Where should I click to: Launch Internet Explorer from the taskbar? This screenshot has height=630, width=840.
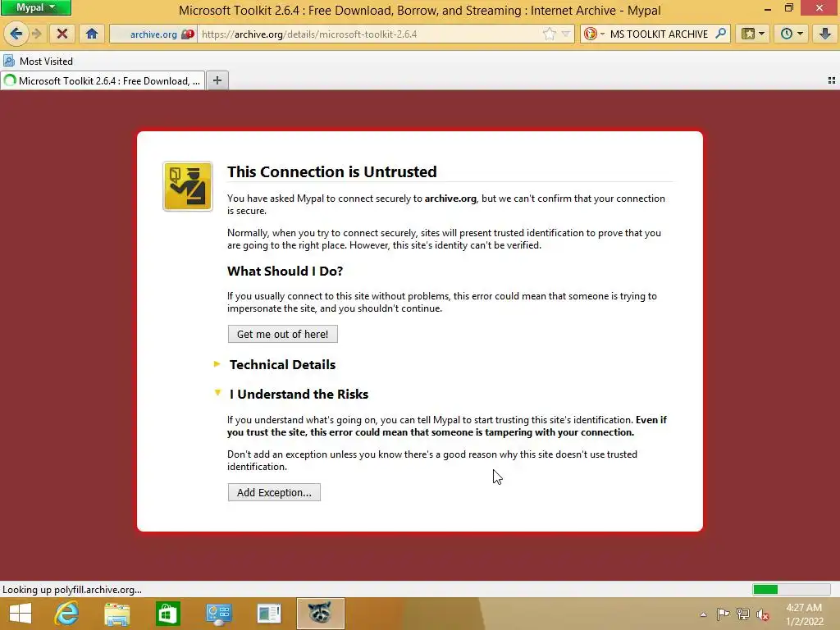click(x=67, y=614)
